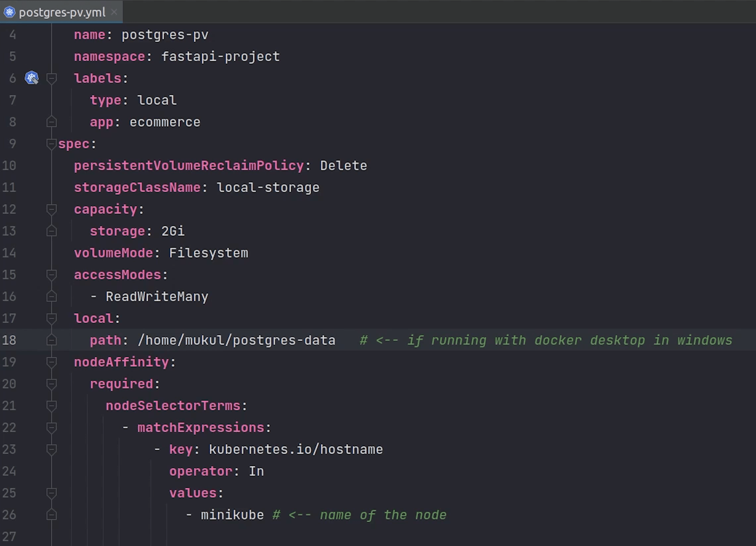Click the persistentVolumeReclaimPolicy key
The image size is (756, 546).
tap(189, 166)
